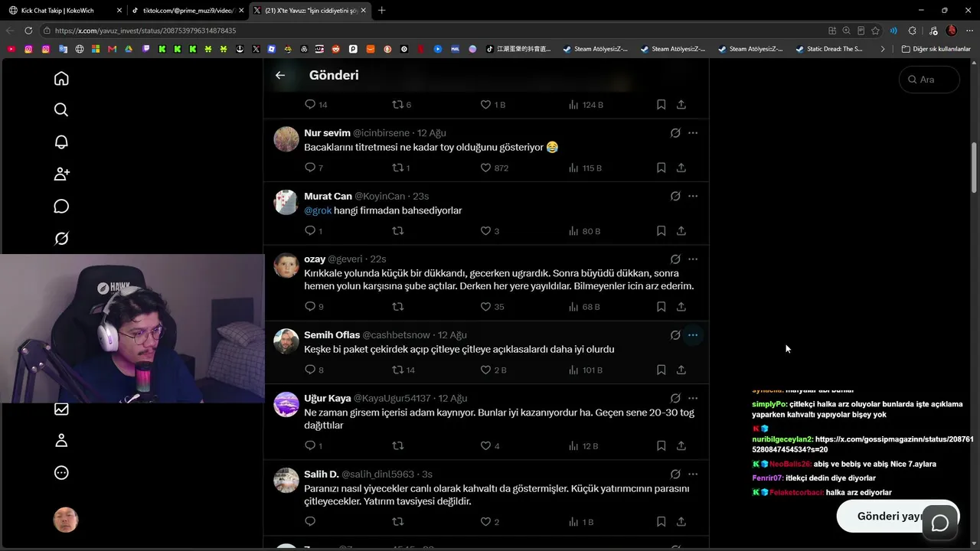Reply to Murat Can's comment
Image resolution: width=980 pixels, height=551 pixels.
(x=310, y=231)
